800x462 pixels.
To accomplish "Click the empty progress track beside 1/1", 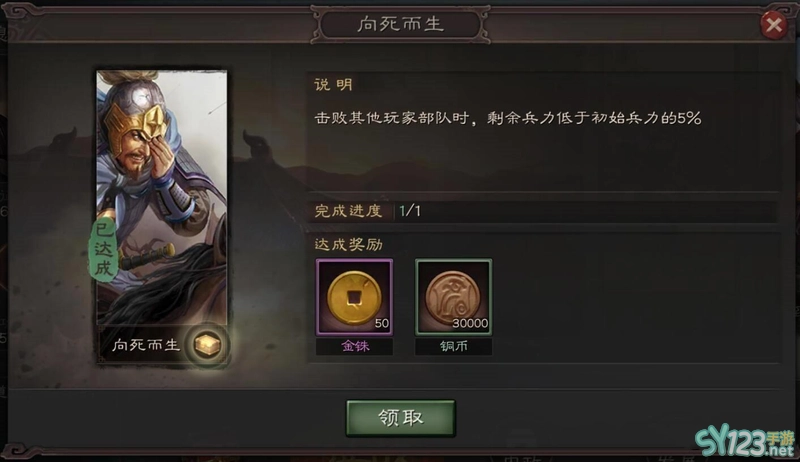I will (x=599, y=211).
